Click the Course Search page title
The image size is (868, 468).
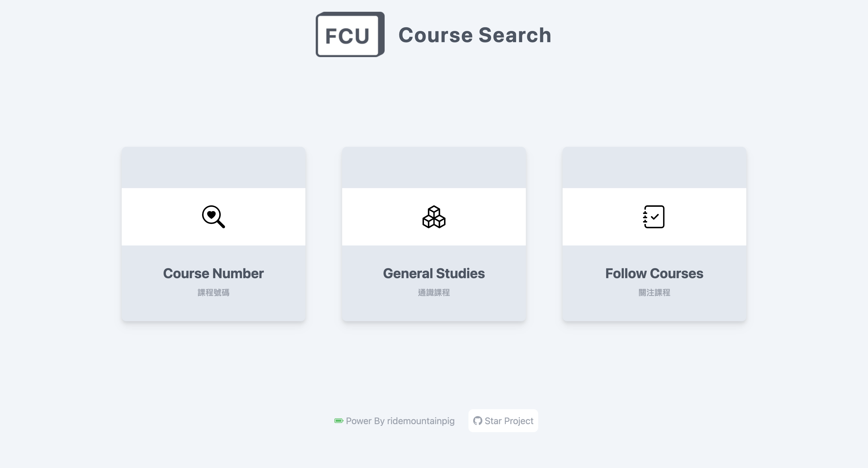click(x=474, y=35)
